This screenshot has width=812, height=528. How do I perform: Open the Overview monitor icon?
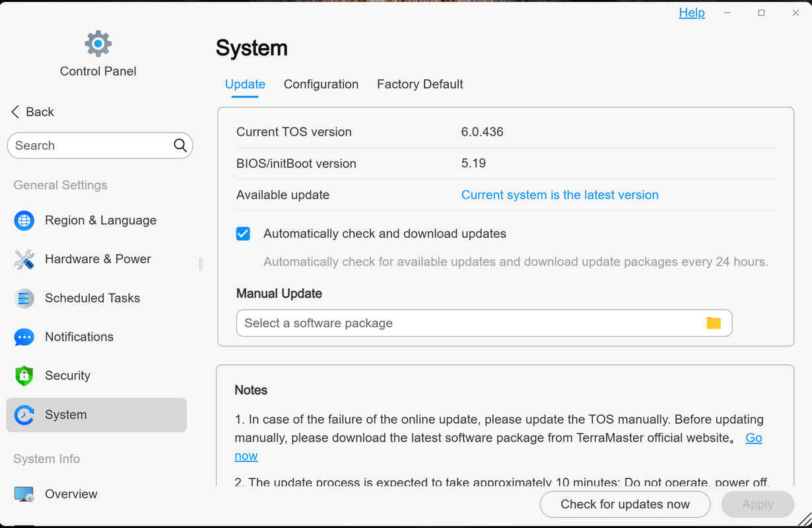click(24, 494)
